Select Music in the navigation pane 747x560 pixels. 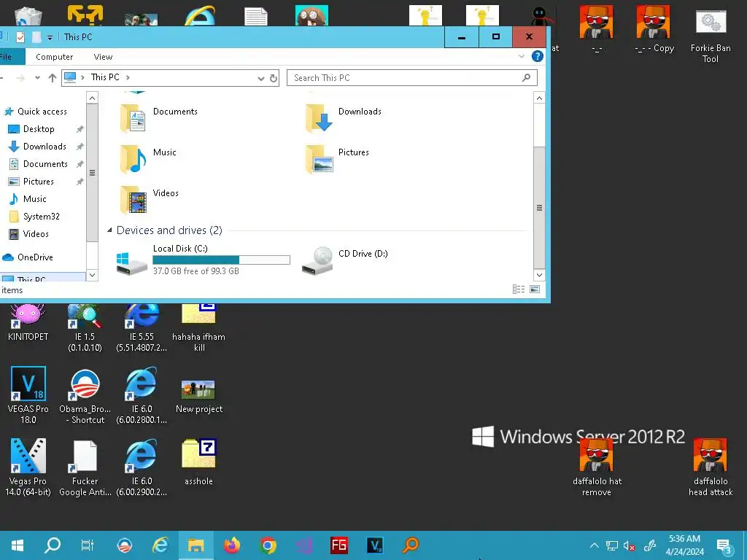point(34,199)
